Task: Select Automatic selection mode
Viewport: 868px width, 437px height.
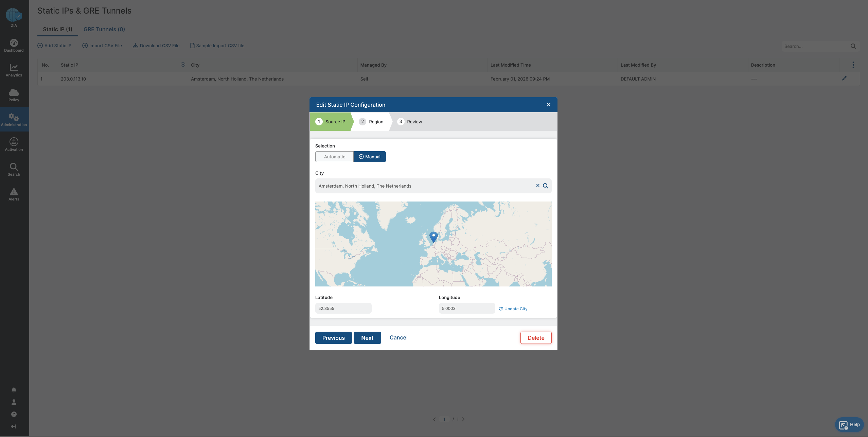Action: [334, 157]
